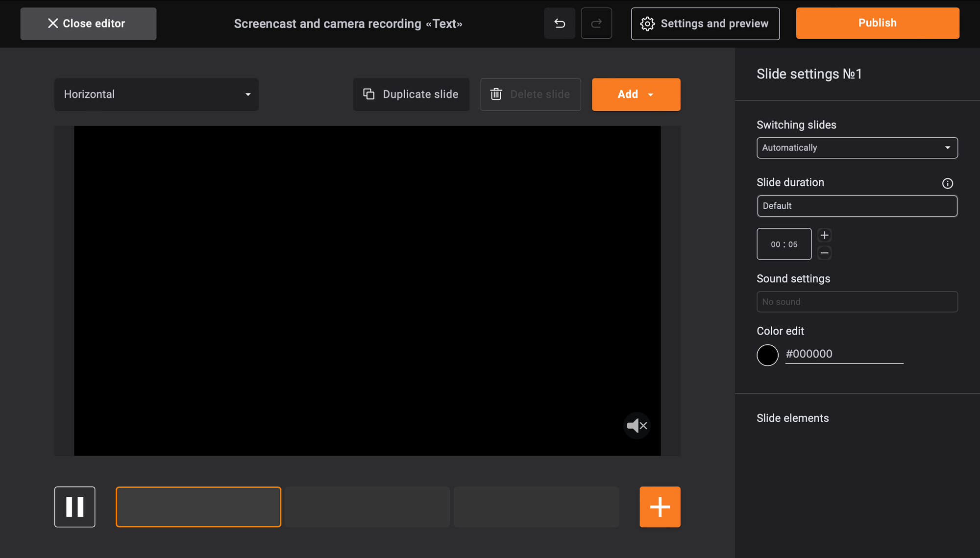Redo the last action

pyautogui.click(x=596, y=23)
